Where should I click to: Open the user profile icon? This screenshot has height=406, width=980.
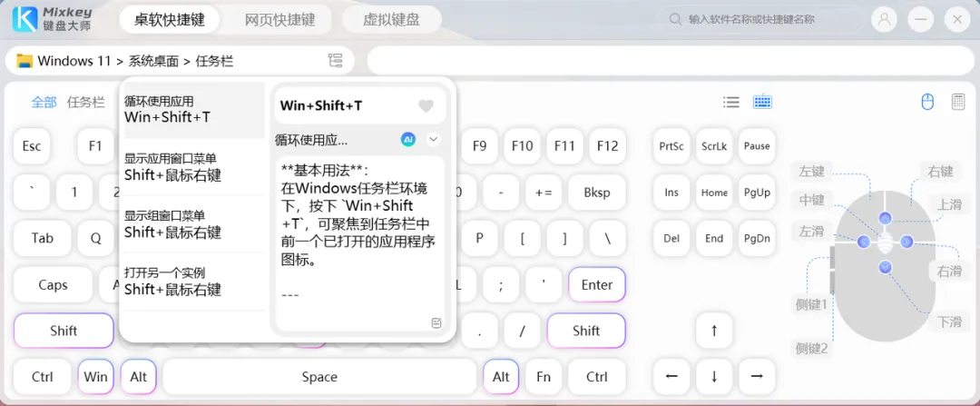[x=884, y=19]
